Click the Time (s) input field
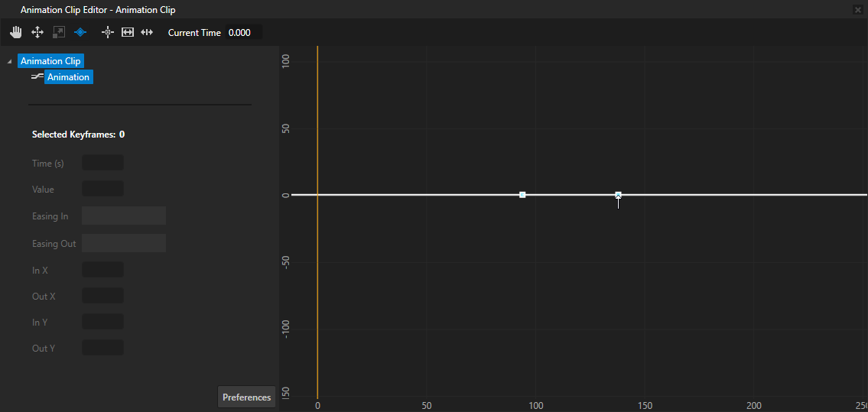868x412 pixels. (x=102, y=163)
